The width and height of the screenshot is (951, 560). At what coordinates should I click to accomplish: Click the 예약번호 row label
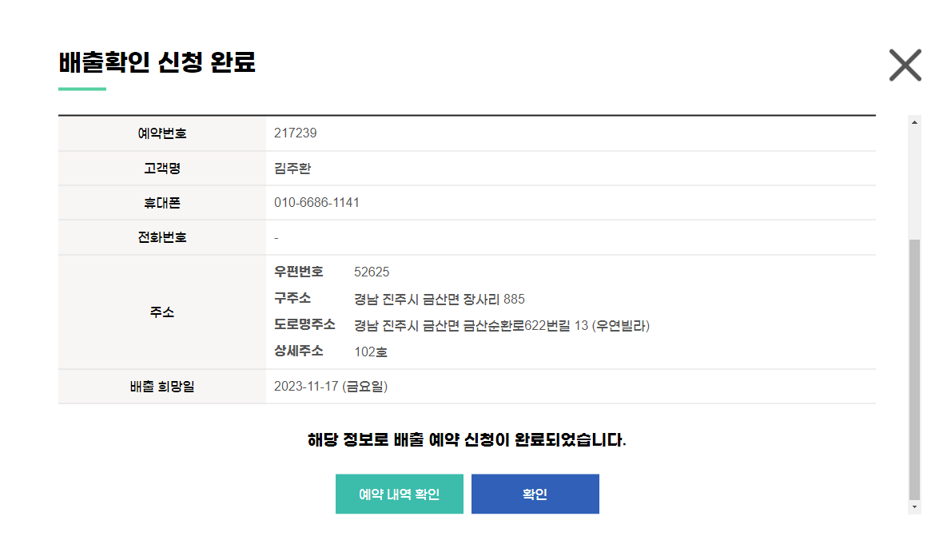pyautogui.click(x=162, y=133)
